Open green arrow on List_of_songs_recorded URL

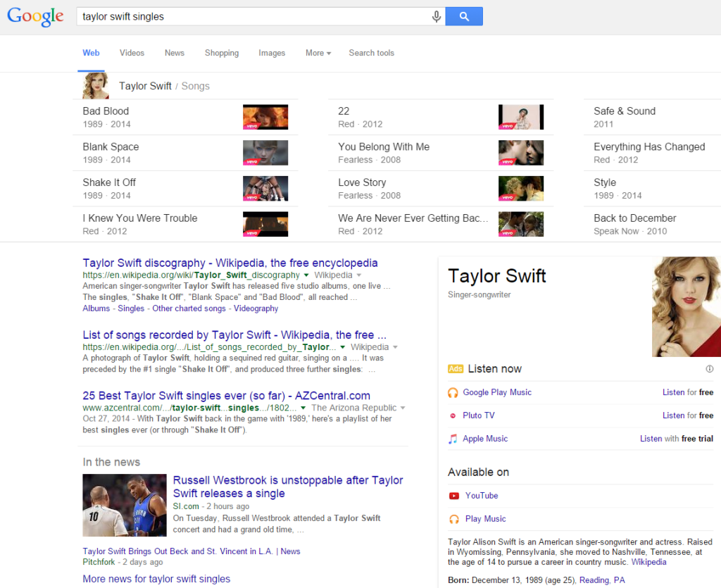click(x=343, y=348)
